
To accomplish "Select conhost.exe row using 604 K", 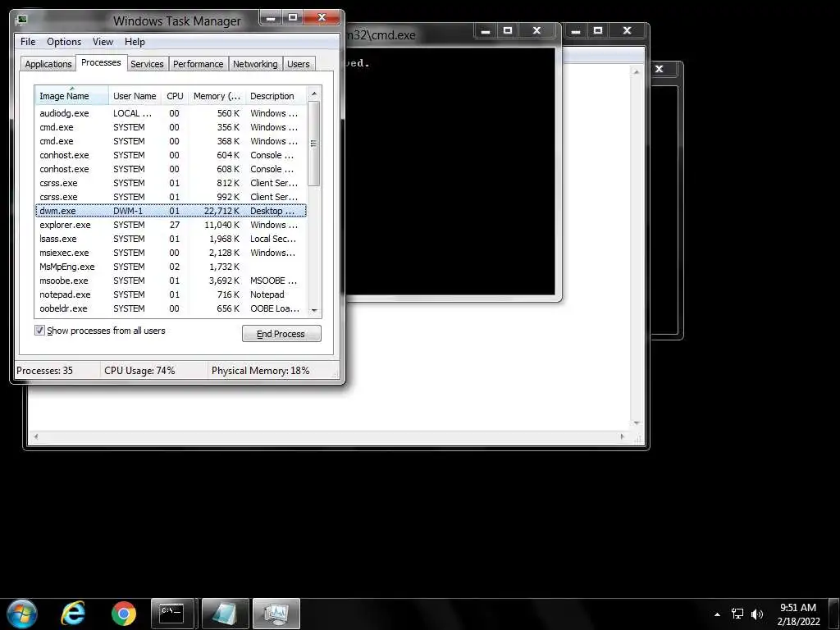I will tap(171, 155).
